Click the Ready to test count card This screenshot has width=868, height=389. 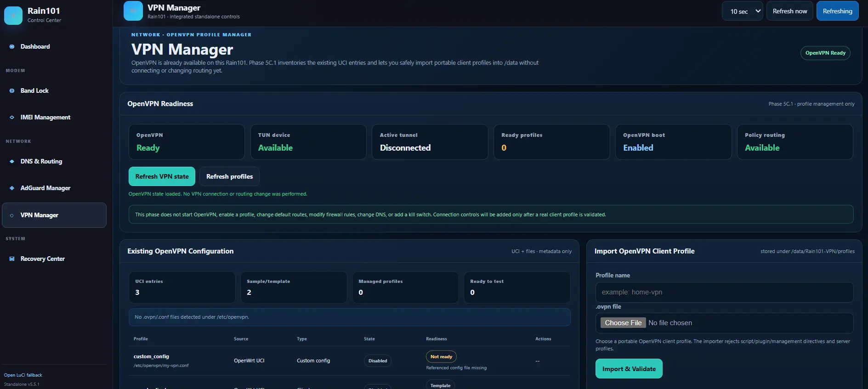tap(517, 288)
